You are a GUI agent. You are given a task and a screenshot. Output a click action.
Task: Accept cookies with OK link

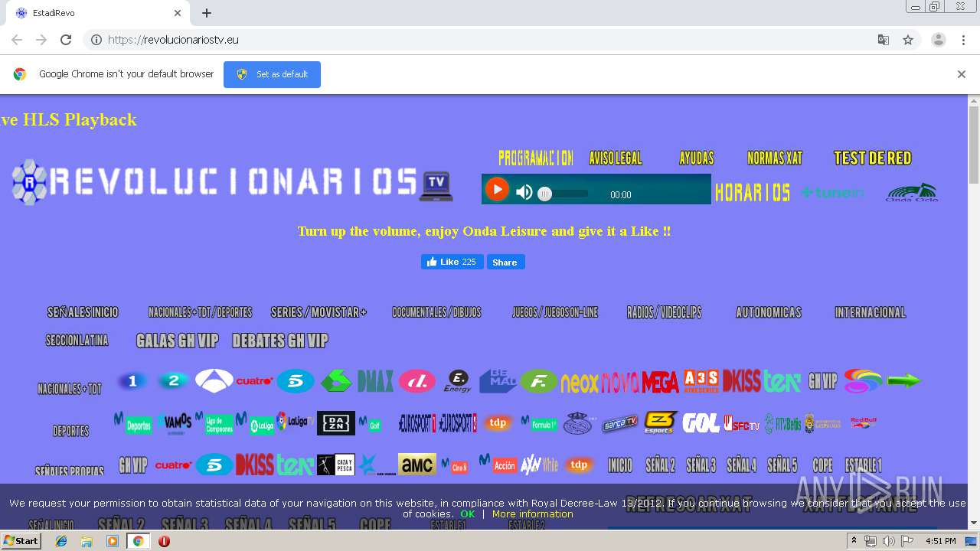468,514
